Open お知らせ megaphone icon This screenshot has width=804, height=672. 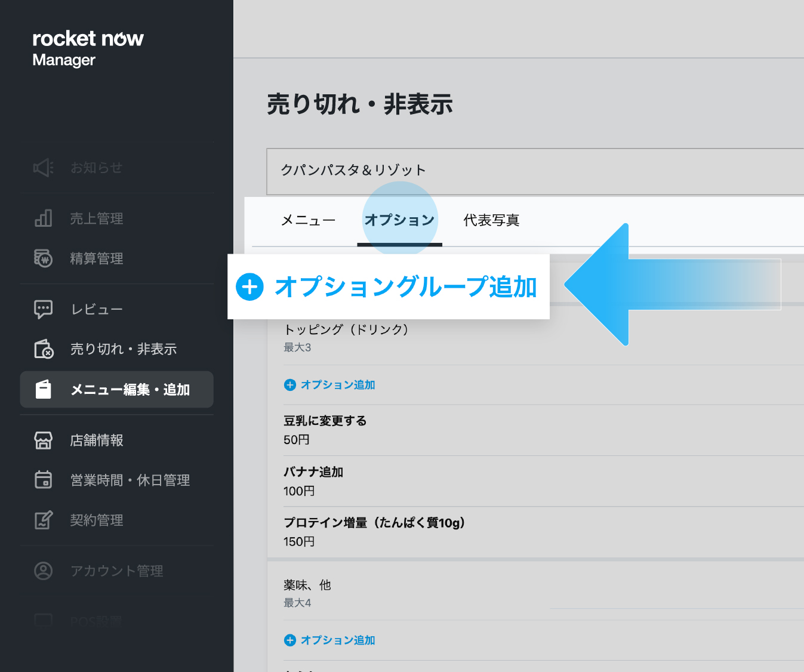[43, 168]
